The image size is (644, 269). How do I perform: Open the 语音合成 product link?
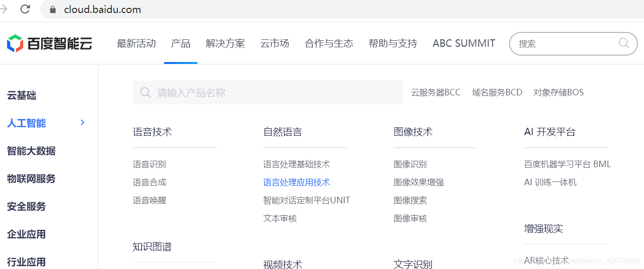pyautogui.click(x=149, y=182)
